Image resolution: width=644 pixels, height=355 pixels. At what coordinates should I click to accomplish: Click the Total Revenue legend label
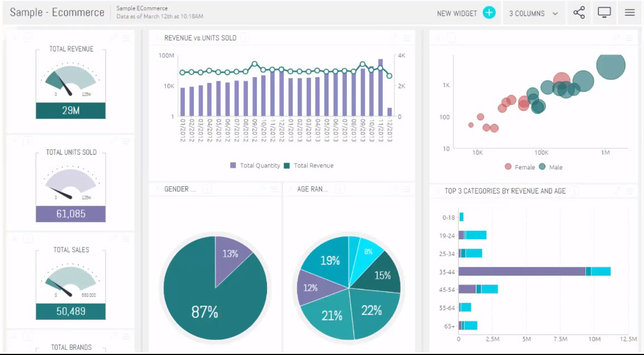[313, 165]
